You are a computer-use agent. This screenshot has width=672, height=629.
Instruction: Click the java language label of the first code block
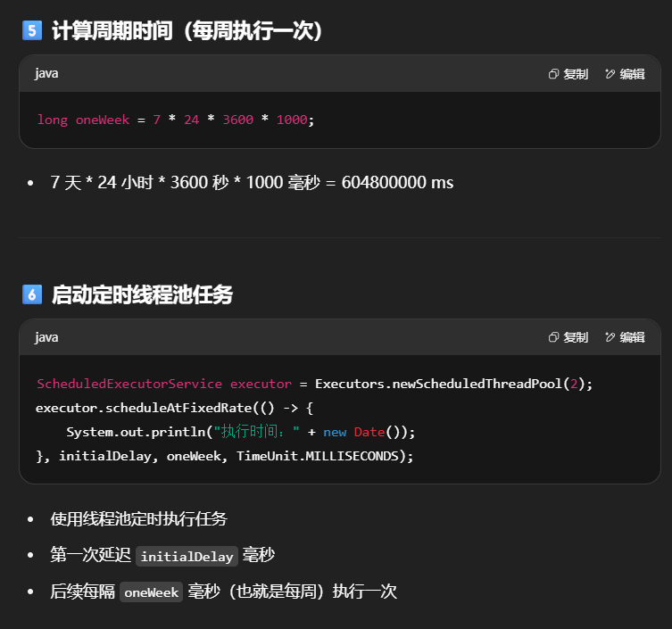tap(46, 74)
